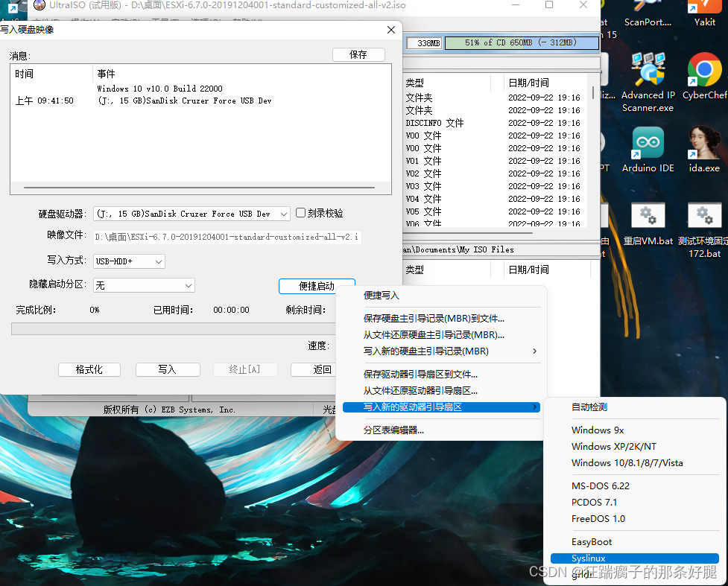Click the file list vertical scrollbar
Screen dimensions: 728x586
click(x=593, y=93)
